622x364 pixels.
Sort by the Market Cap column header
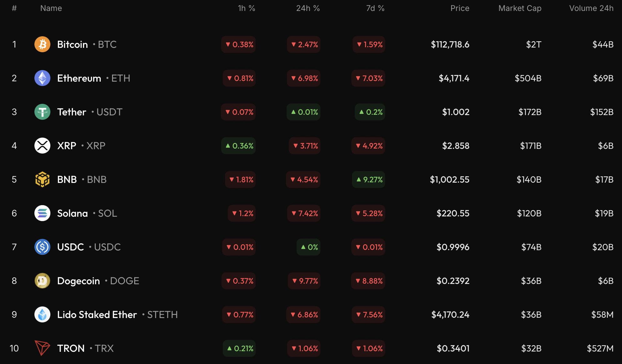click(x=520, y=8)
